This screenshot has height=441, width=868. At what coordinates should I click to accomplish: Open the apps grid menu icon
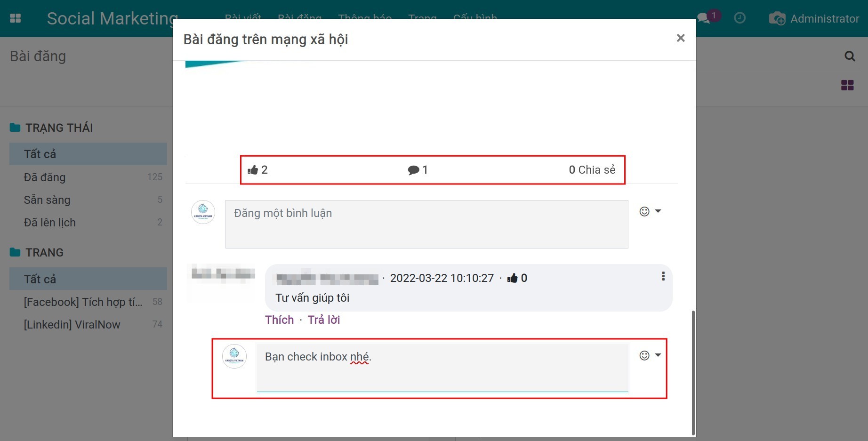coord(16,18)
